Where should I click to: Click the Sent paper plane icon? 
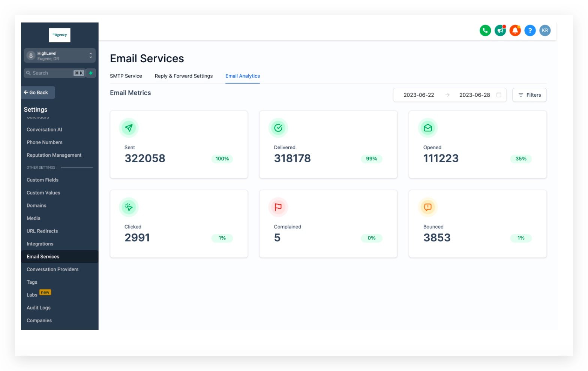click(129, 128)
